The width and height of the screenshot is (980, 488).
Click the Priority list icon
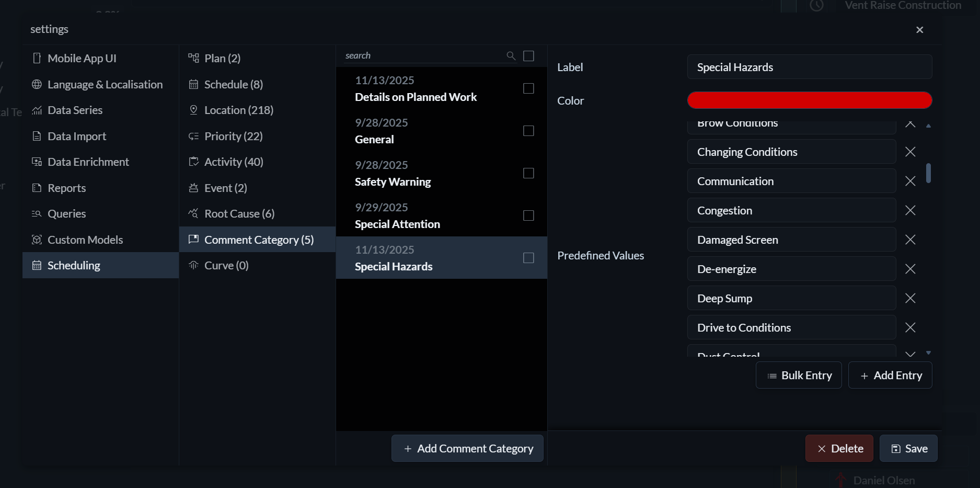(193, 136)
